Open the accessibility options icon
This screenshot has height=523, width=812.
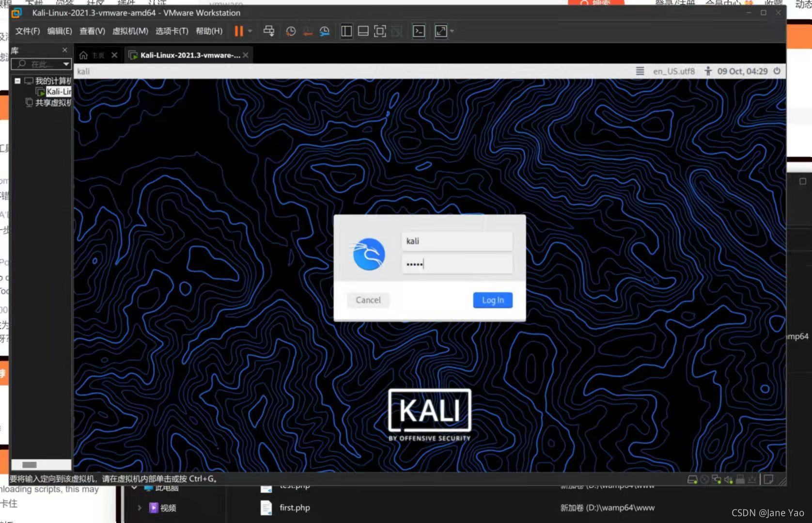tap(708, 71)
